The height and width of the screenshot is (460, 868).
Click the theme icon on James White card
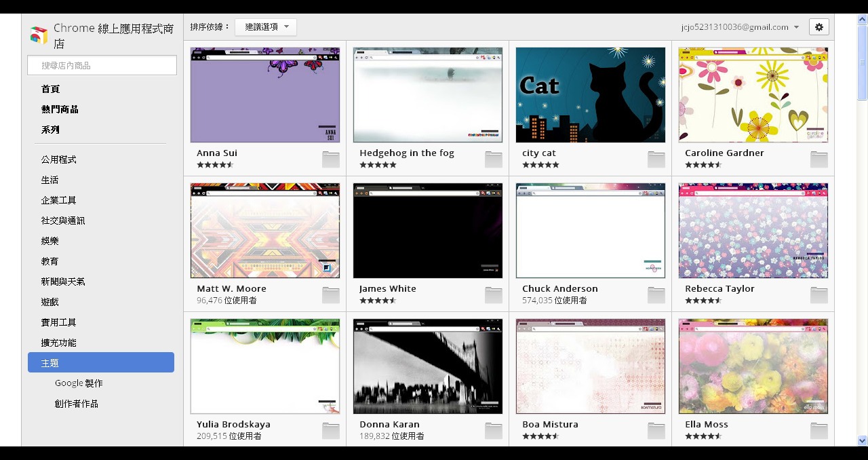(494, 295)
